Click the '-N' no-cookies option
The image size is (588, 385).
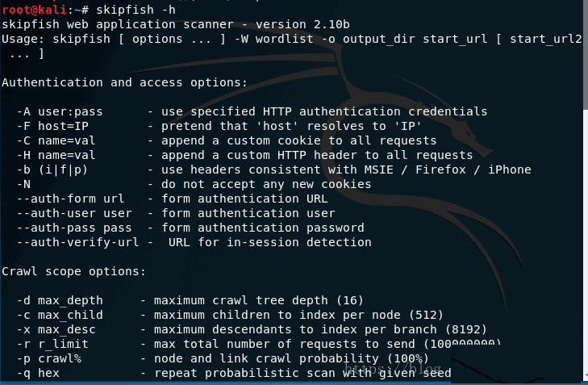click(x=23, y=185)
